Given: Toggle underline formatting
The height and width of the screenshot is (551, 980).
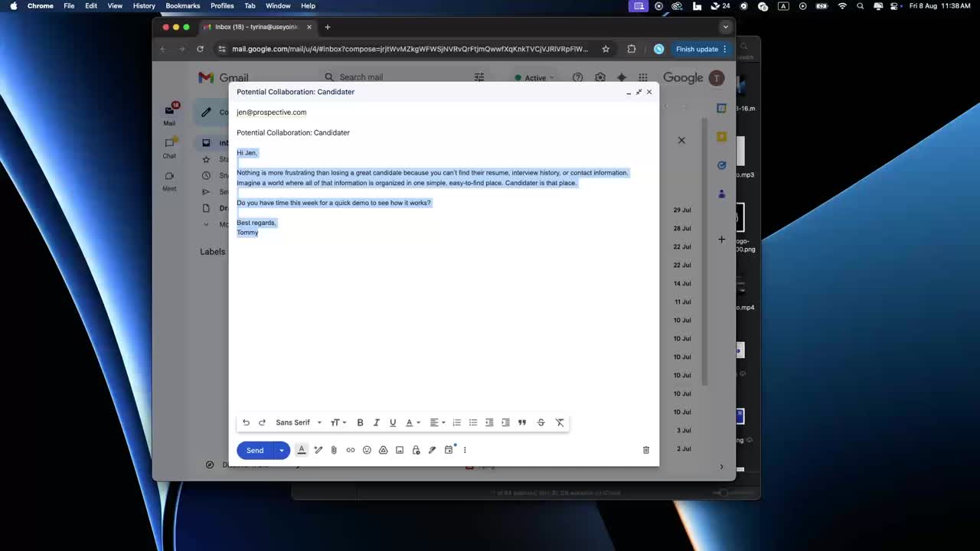Looking at the screenshot, I should click(393, 422).
